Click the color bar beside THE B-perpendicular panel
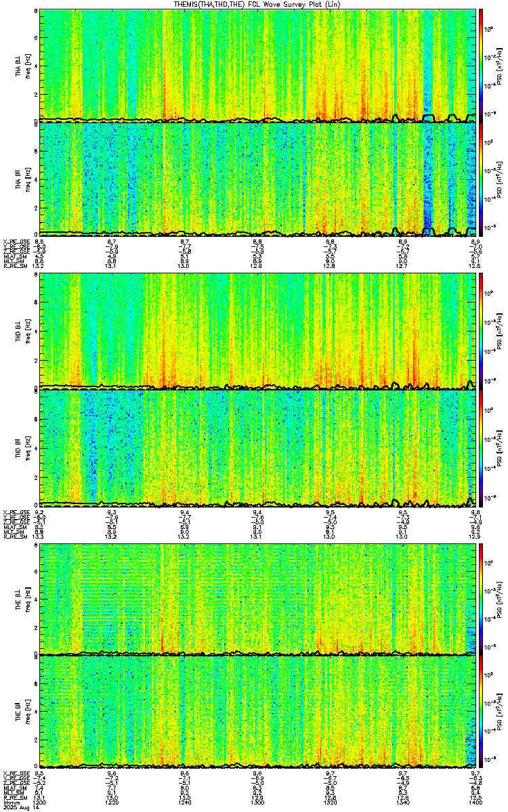The height and width of the screenshot is (812, 508). (482, 599)
